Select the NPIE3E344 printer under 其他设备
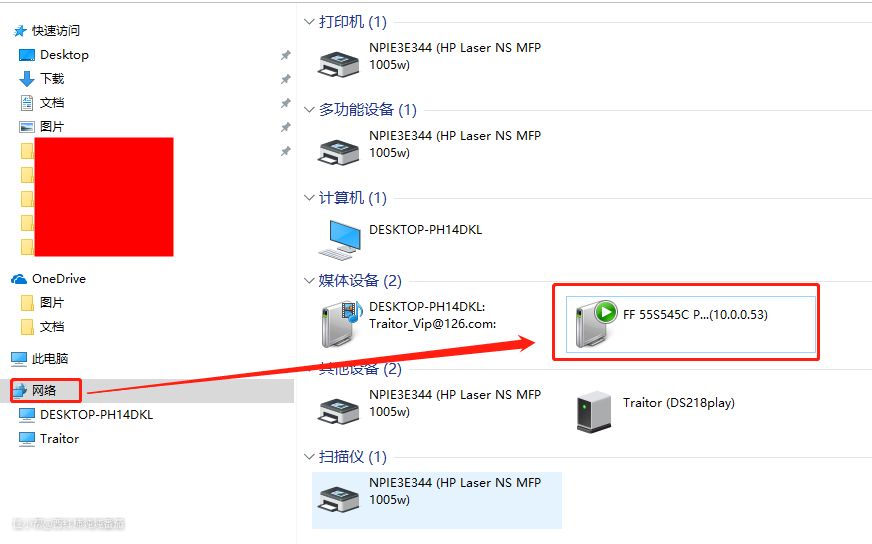Image resolution: width=872 pixels, height=544 pixels. pos(338,411)
